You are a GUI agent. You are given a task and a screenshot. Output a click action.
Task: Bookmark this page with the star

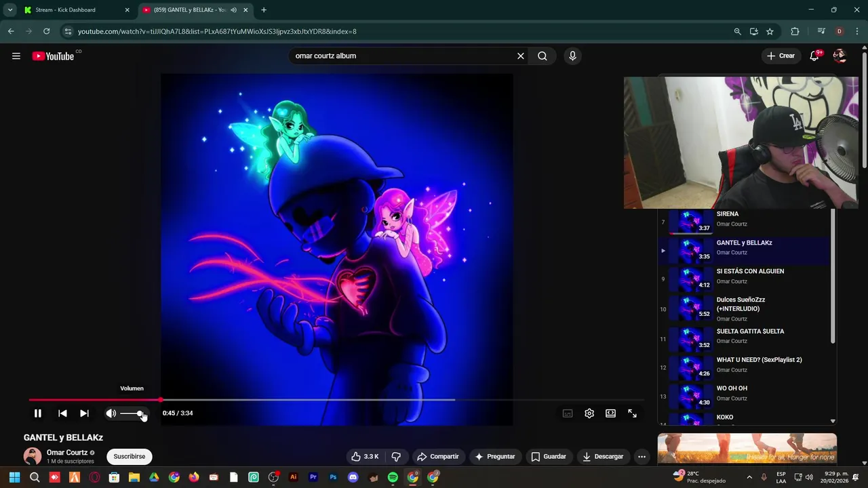point(770,31)
